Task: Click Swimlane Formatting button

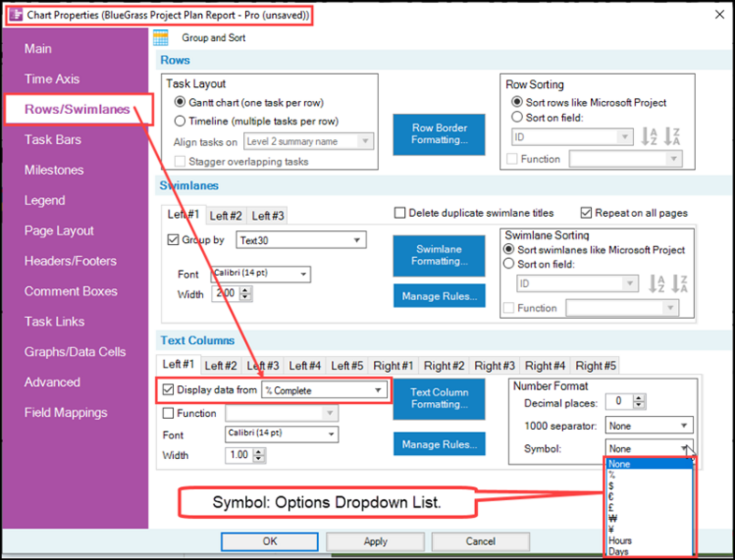Action: click(440, 255)
